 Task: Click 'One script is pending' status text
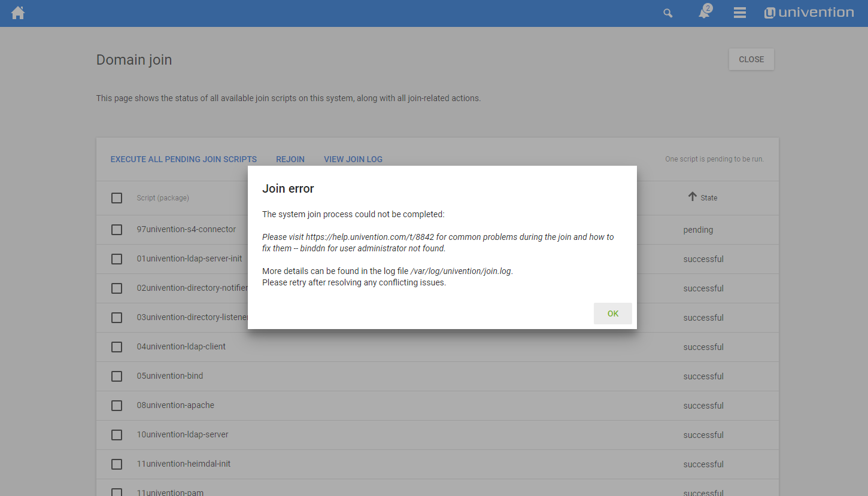[714, 159]
